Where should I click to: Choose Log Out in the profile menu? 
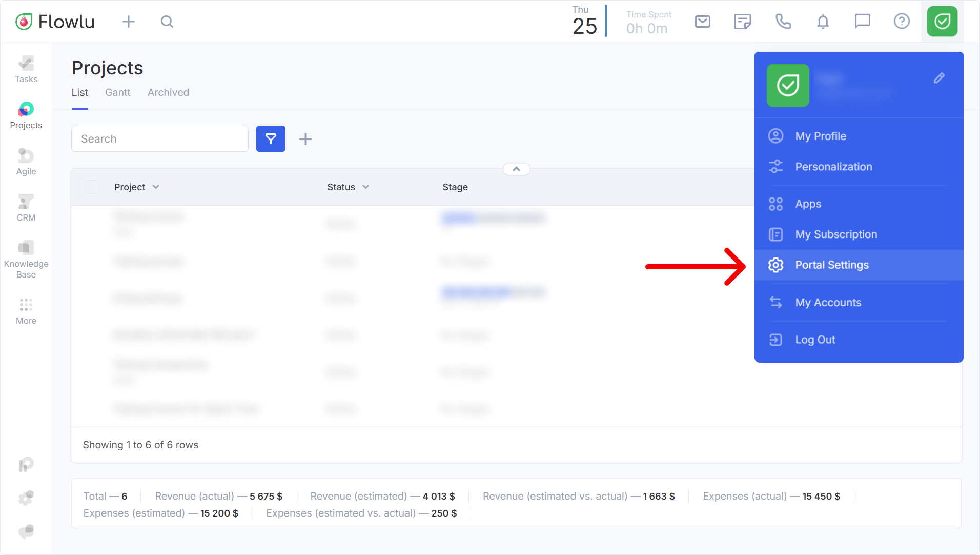815,340
